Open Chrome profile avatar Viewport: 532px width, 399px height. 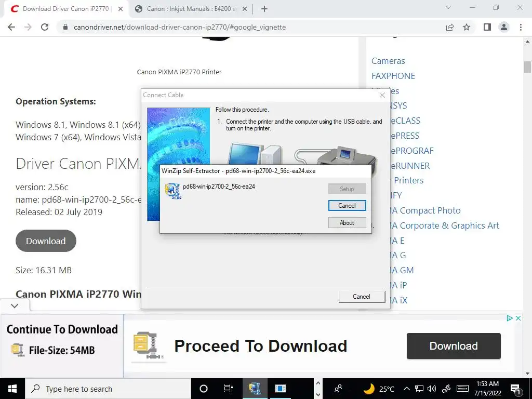pyautogui.click(x=504, y=27)
